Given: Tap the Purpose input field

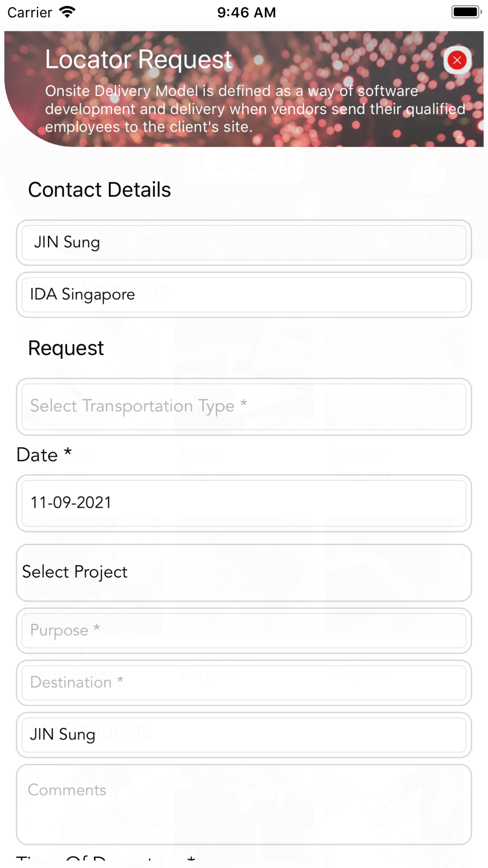Looking at the screenshot, I should [x=244, y=631].
